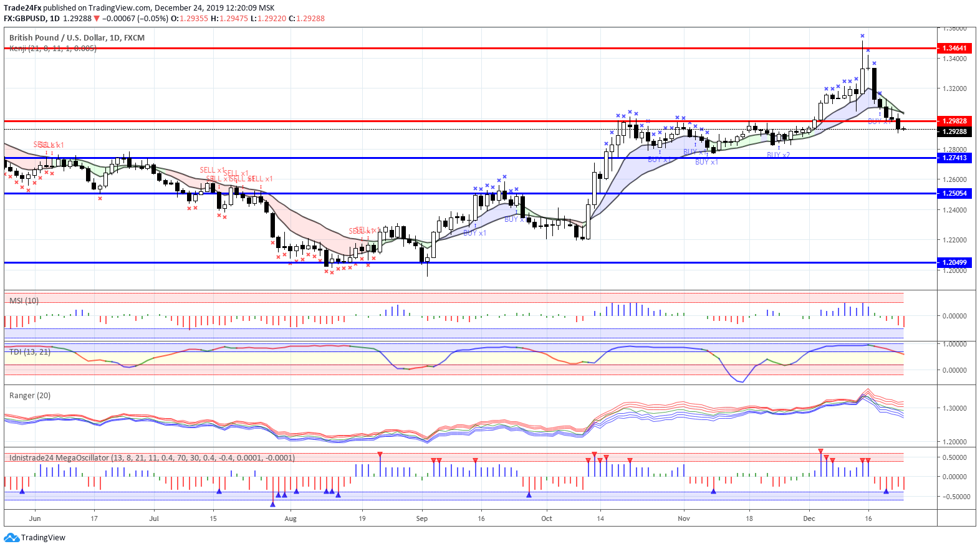
Task: Click the 1.30000 Ranger scale value
Action: (955, 408)
